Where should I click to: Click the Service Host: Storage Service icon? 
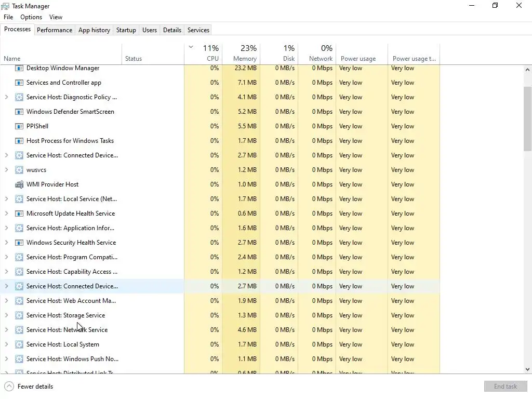click(x=19, y=315)
